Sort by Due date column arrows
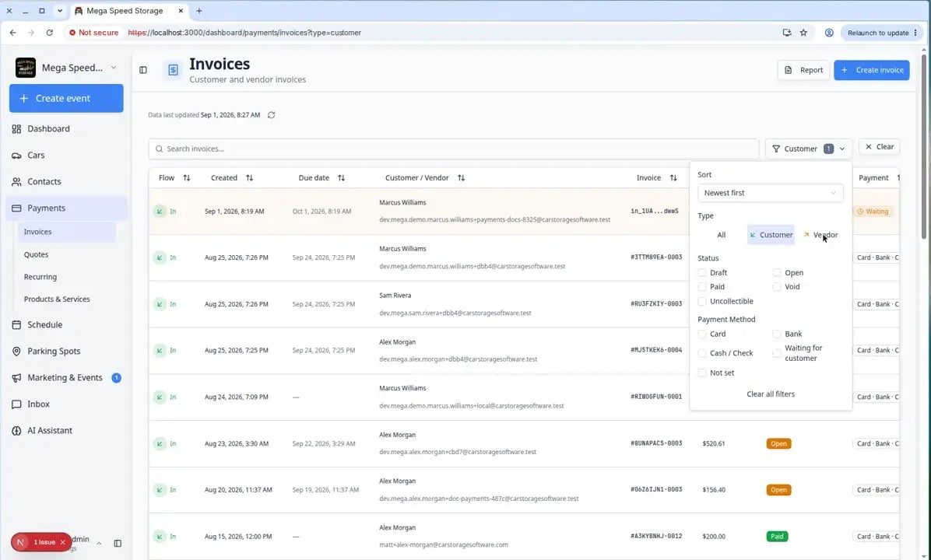The image size is (931, 560). pos(342,178)
